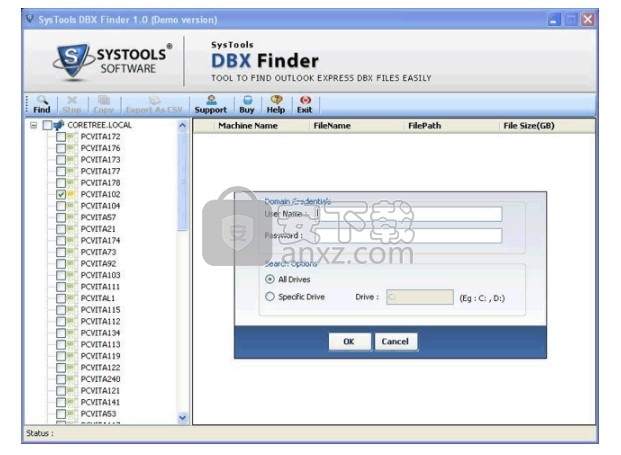Select PCVITA113 in the machine tree
This screenshot has height=455, width=621.
[101, 345]
